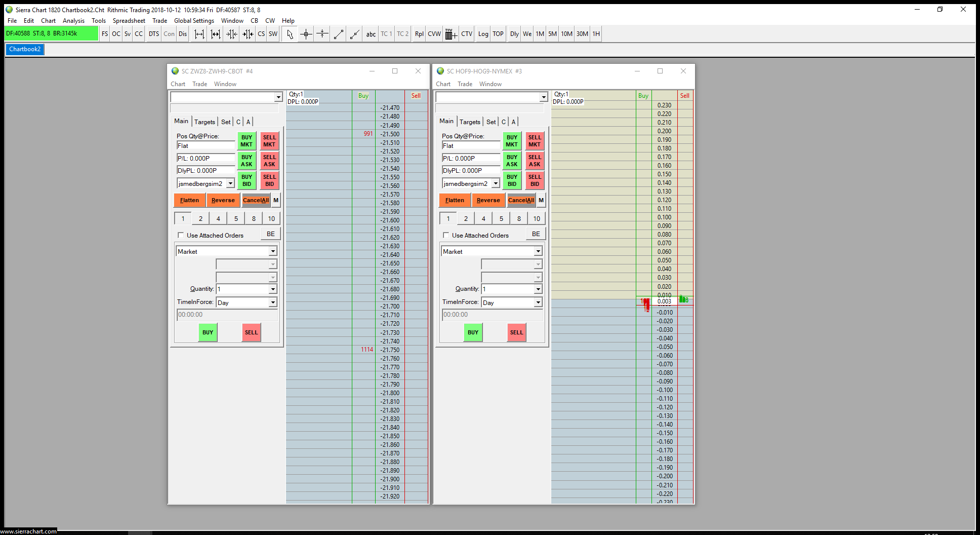This screenshot has height=535, width=980.
Task: Choose the abc text drawing tool
Action: pos(371,34)
